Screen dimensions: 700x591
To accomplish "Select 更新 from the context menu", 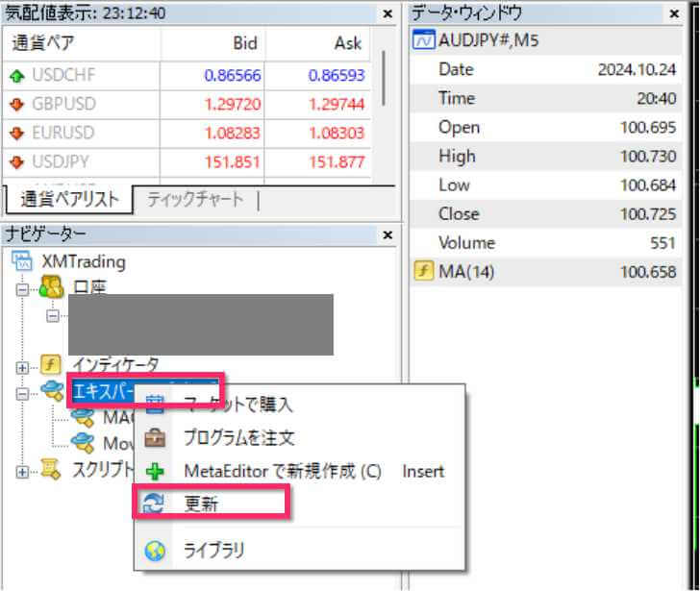I will 202,504.
